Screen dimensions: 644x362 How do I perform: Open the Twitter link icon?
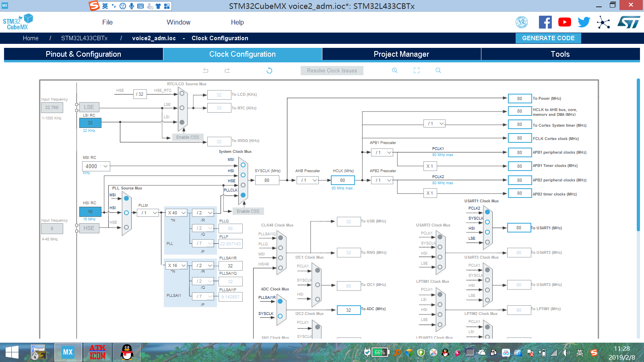pos(584,22)
